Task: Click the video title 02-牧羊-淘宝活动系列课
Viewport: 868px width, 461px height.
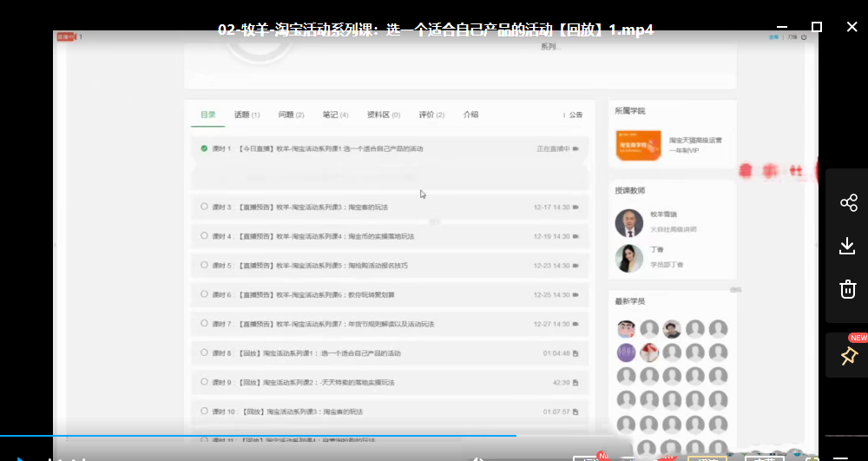Action: coord(437,30)
